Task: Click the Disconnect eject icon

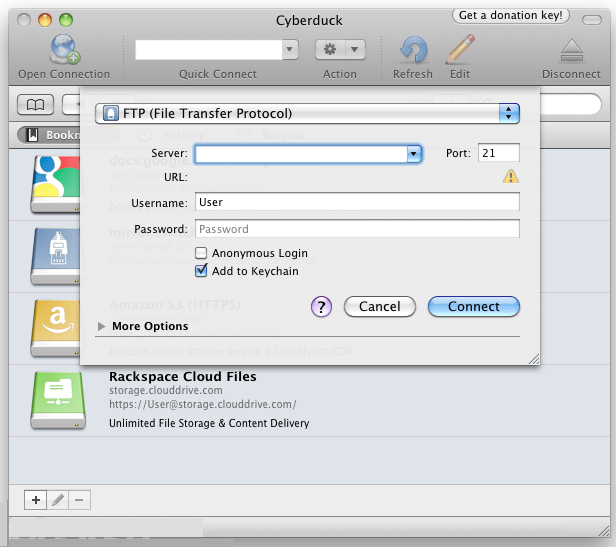Action: coord(572,50)
